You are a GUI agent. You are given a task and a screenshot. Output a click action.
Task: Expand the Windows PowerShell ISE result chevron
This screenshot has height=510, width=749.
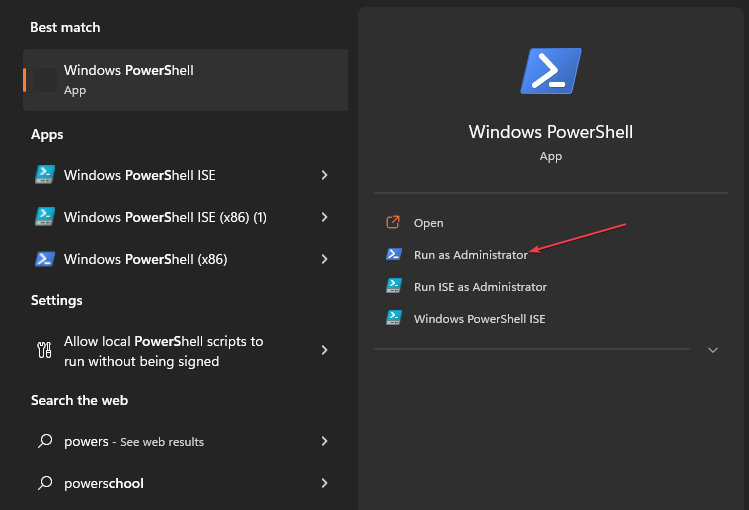[324, 175]
